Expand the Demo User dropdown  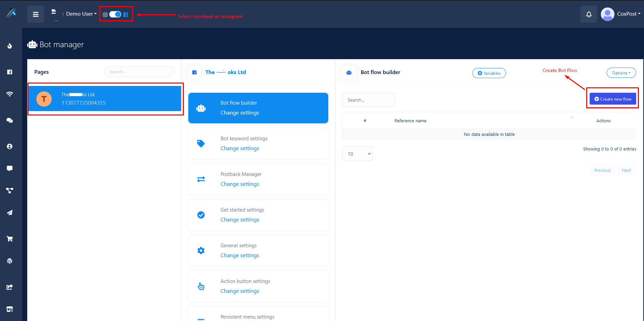(x=81, y=14)
